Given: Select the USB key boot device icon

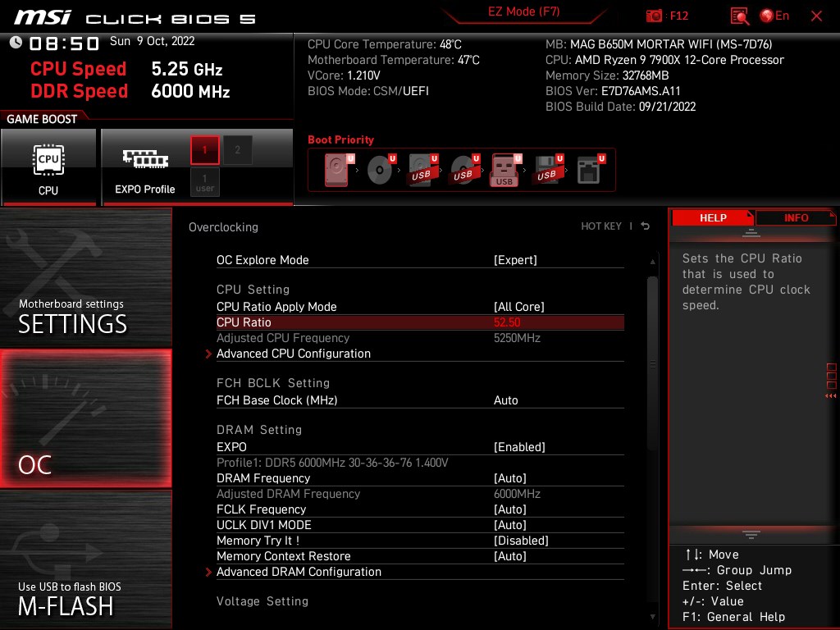Looking at the screenshot, I should 505,170.
